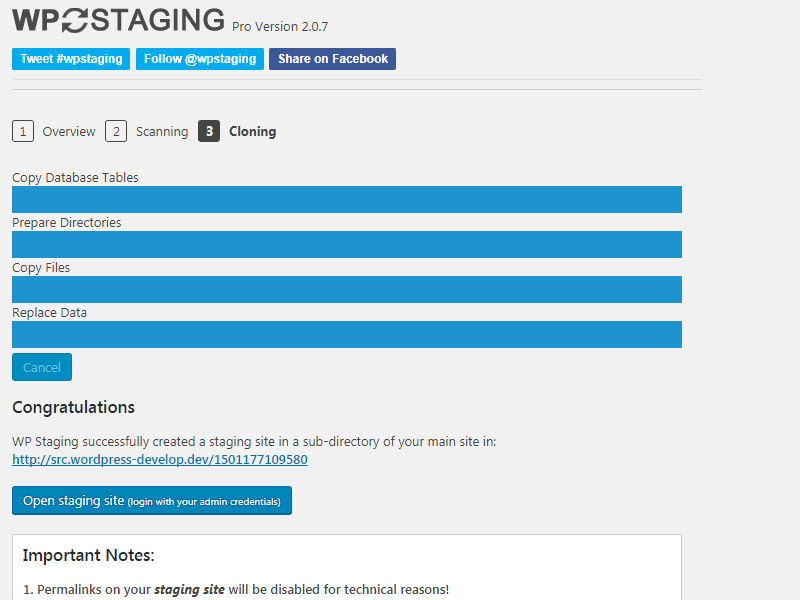Open the src.wordpress-develop.dev staging URL link
The height and width of the screenshot is (600, 800).
pos(160,459)
